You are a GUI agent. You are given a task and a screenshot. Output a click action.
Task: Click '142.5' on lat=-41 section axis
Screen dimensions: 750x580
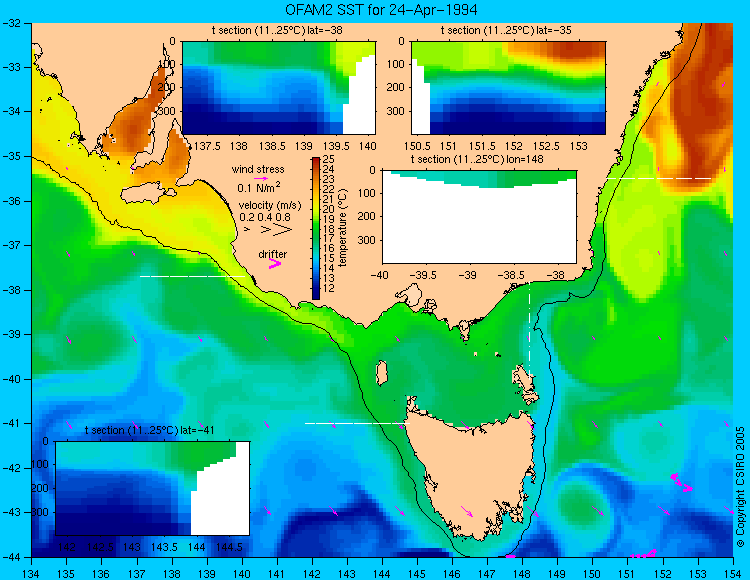point(100,547)
